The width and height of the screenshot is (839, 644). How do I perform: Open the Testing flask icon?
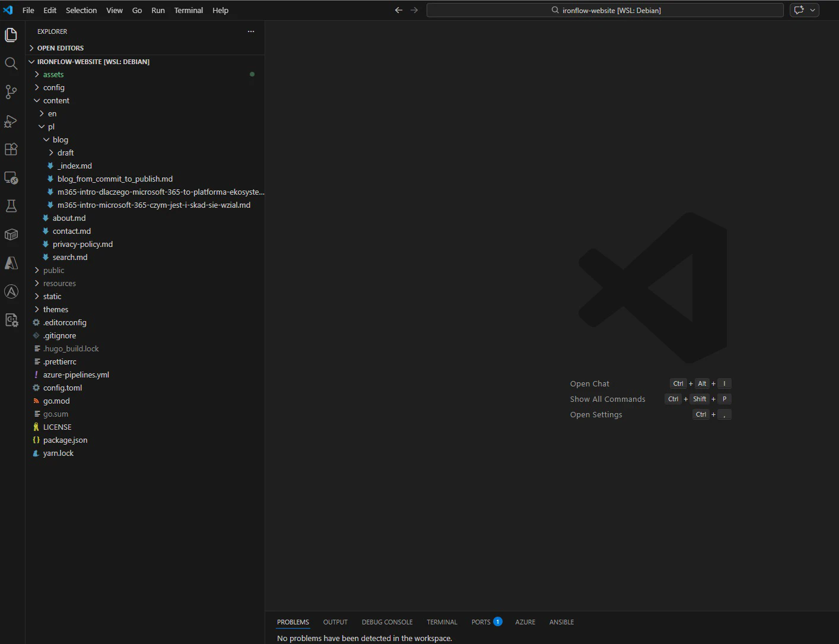pyautogui.click(x=11, y=206)
